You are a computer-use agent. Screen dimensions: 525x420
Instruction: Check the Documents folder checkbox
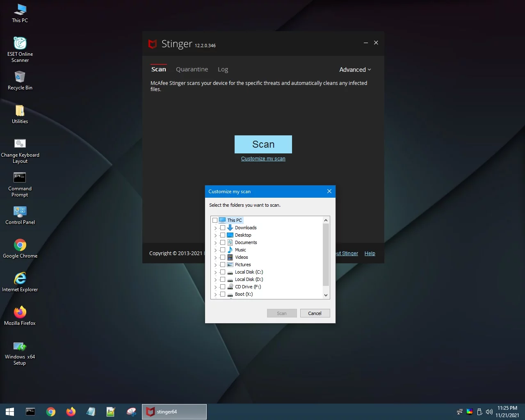(223, 242)
